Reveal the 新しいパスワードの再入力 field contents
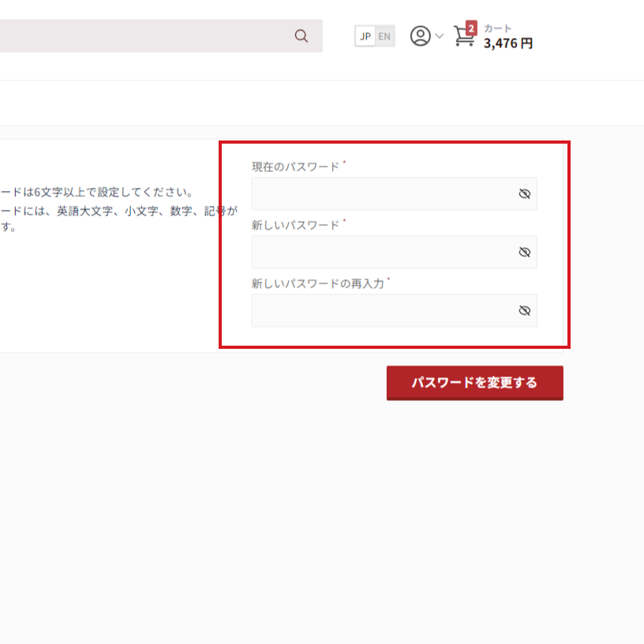Screen dimensions: 644x644 tap(525, 310)
